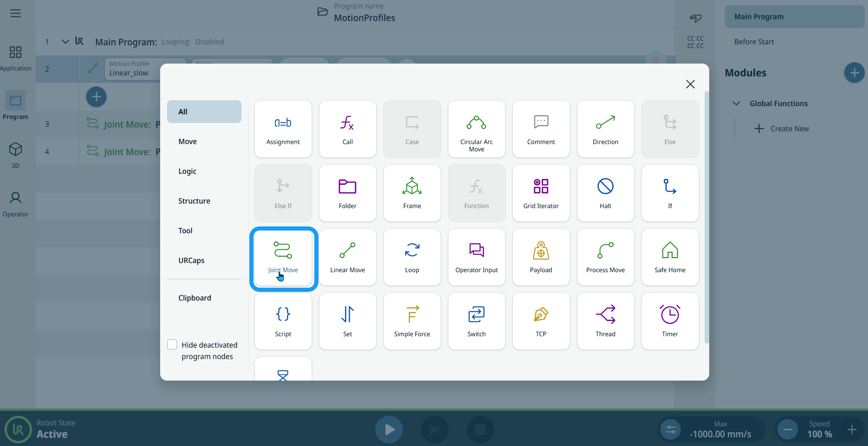Close the node selection dialog

[x=690, y=84]
